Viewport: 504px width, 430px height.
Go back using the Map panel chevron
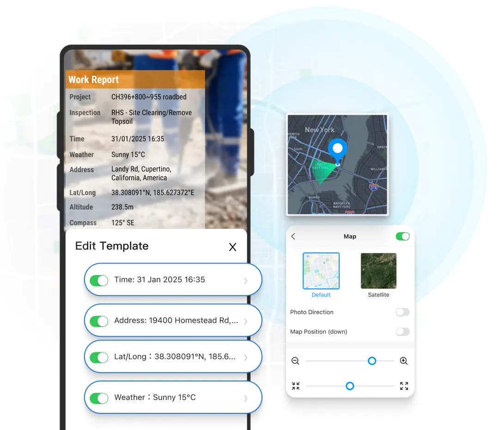point(293,236)
